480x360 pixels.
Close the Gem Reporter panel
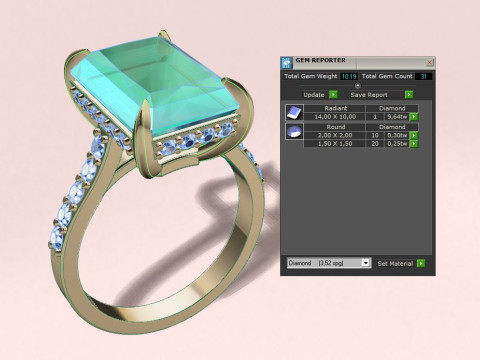430,62
